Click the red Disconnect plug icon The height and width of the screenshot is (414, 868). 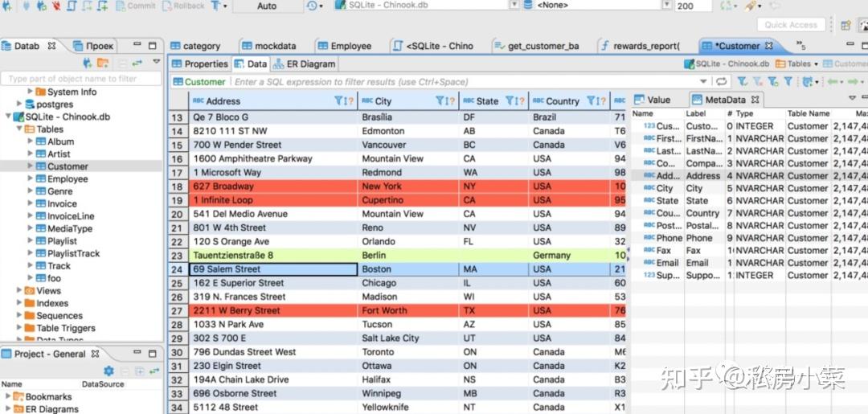56,6
